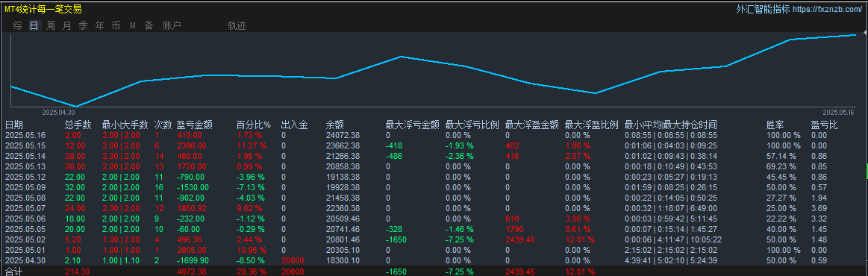Click the 总手数 column header

point(78,125)
